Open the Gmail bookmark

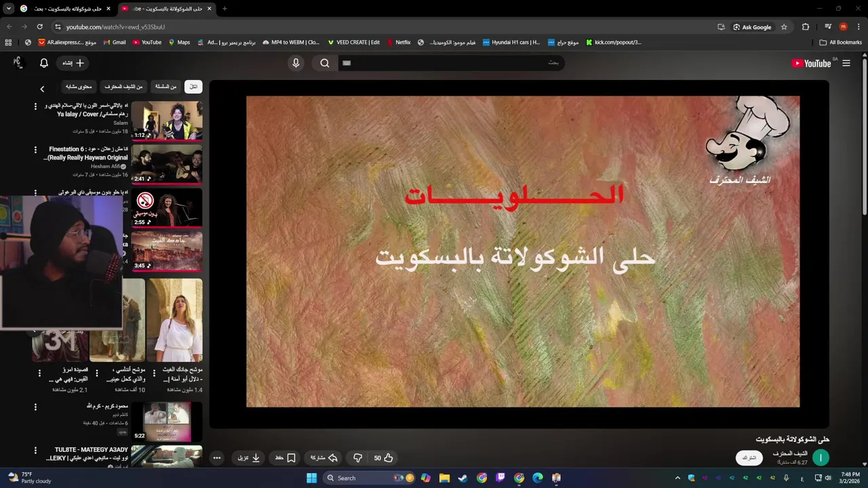pos(114,42)
